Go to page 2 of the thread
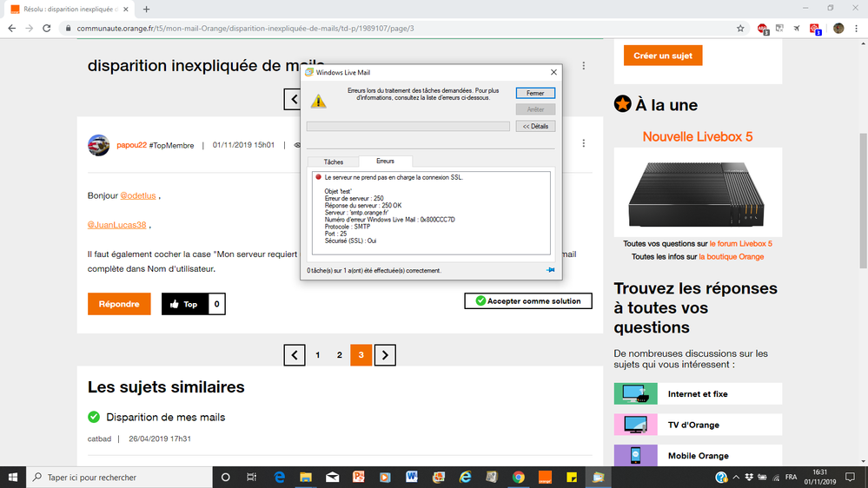 coord(340,354)
